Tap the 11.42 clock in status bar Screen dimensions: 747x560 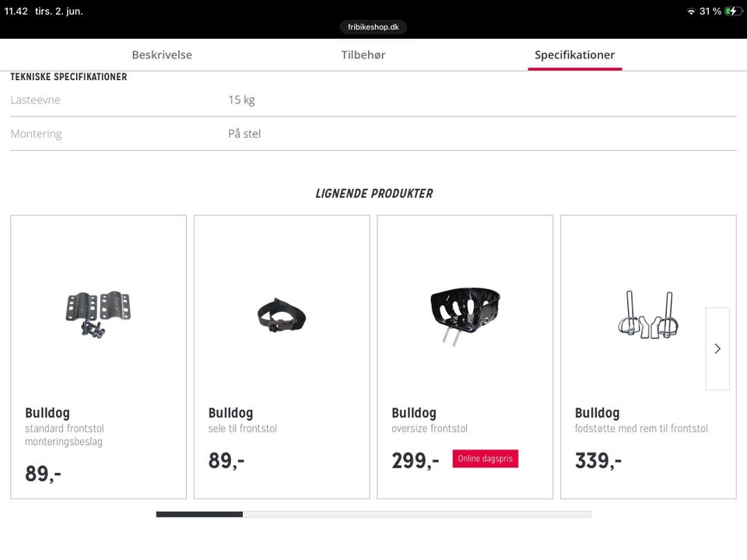(x=16, y=11)
